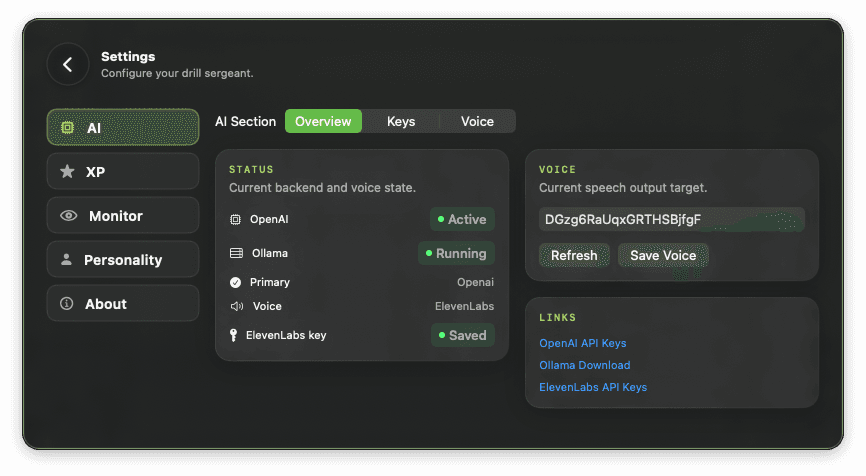Click the eye icon beside Monitor

(68, 215)
